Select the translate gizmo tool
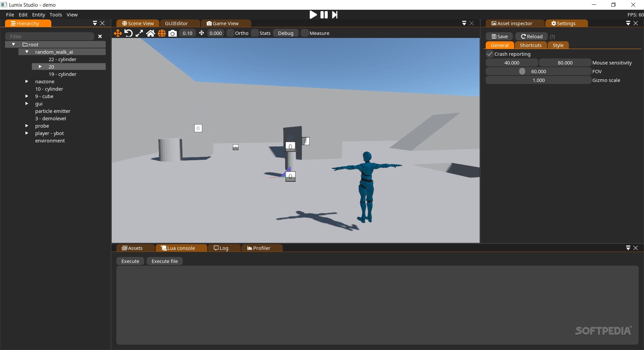 (118, 33)
